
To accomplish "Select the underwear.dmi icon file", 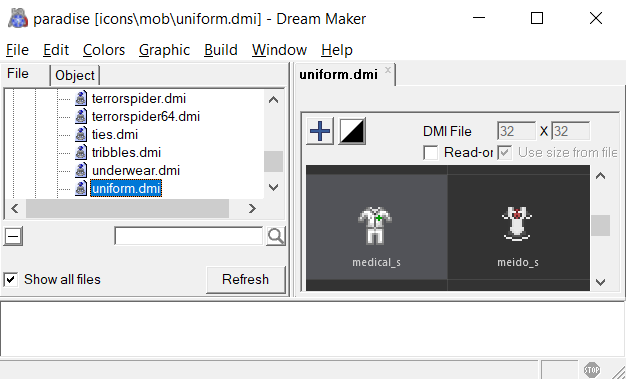I will pyautogui.click(x=136, y=171).
